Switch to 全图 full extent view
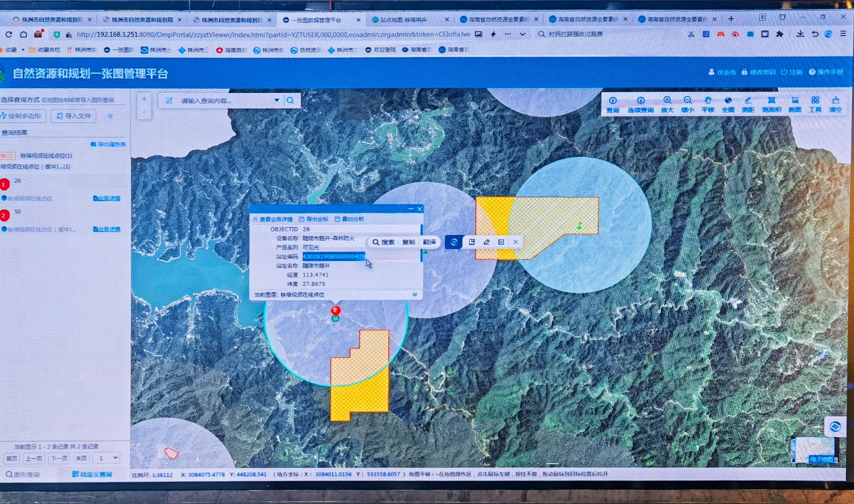 click(x=727, y=104)
